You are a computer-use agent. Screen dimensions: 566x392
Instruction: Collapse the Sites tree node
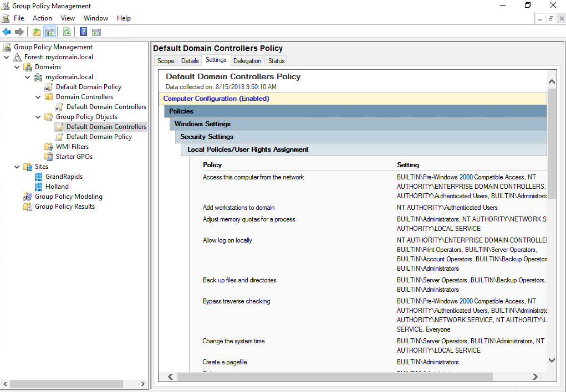[x=17, y=167]
